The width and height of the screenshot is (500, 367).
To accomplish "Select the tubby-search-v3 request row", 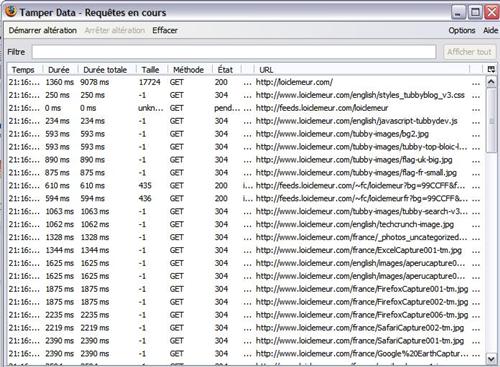I will point(245,211).
